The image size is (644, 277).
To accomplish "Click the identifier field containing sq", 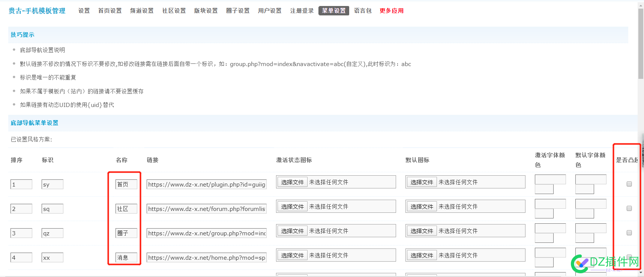I will [53, 209].
